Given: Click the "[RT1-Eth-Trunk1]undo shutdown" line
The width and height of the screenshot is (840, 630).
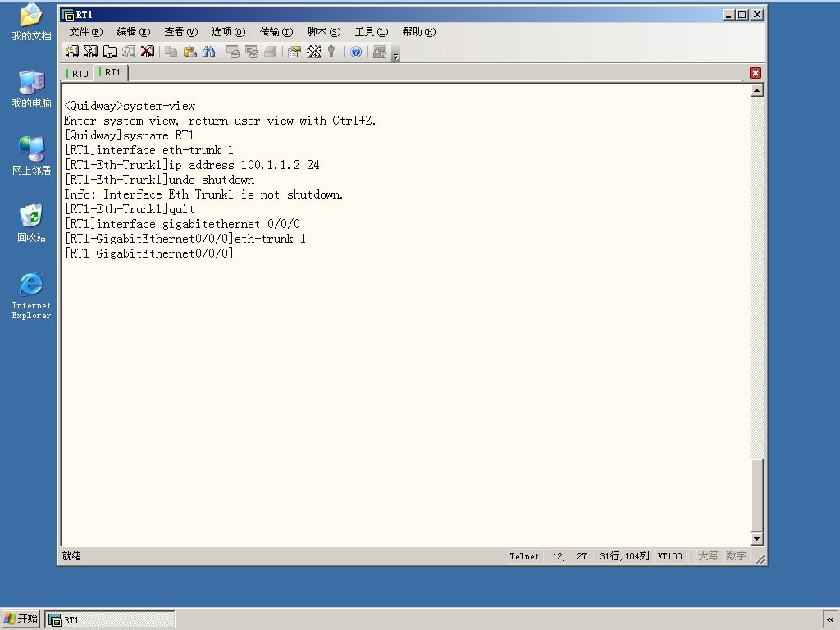Looking at the screenshot, I should pyautogui.click(x=160, y=180).
